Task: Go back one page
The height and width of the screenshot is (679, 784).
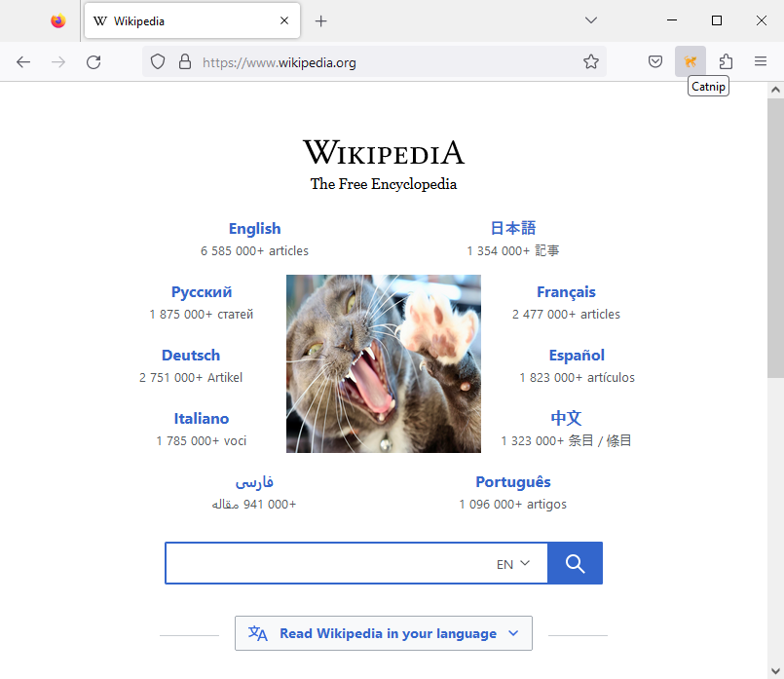Action: click(x=23, y=62)
